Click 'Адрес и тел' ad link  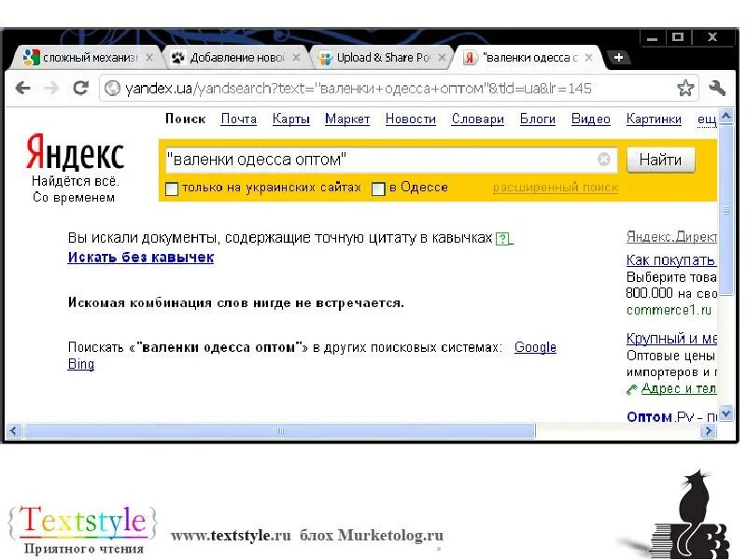(679, 388)
